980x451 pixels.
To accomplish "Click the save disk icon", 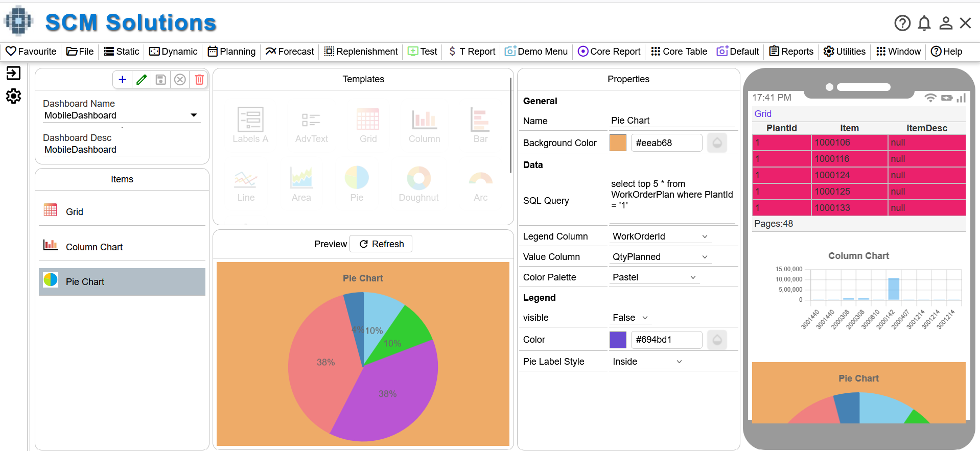I will 161,79.
